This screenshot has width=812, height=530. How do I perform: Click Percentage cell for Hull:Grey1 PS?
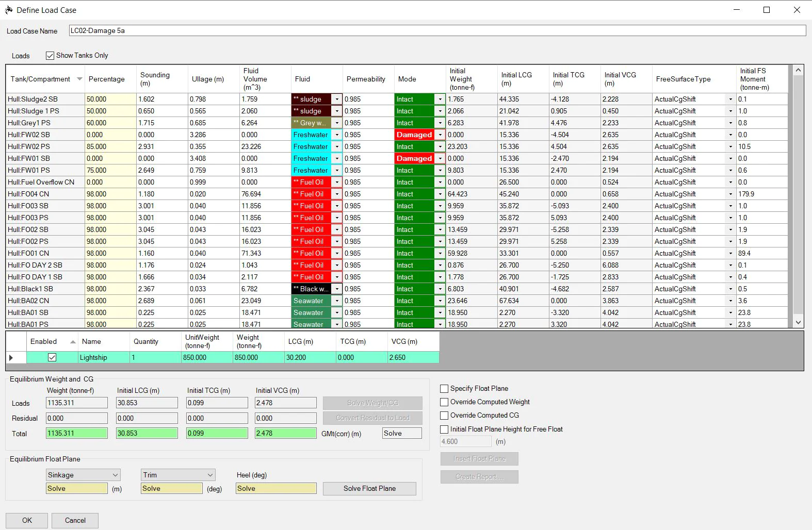click(x=110, y=123)
